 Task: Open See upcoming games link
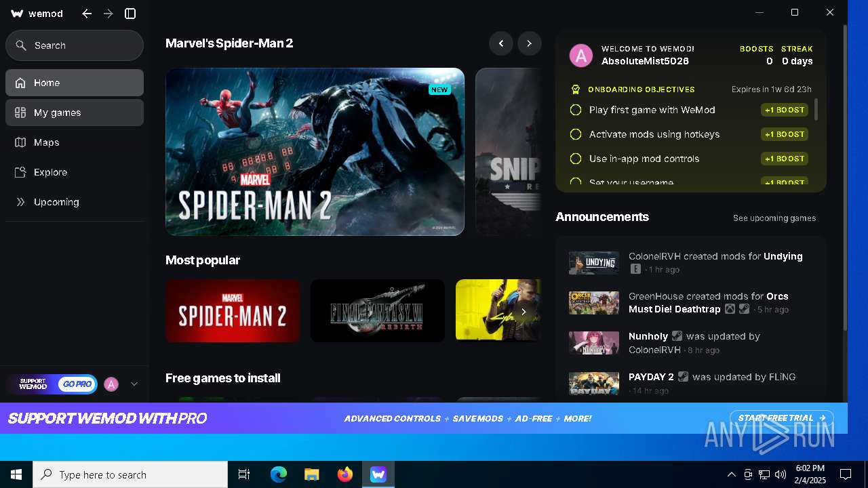(x=774, y=218)
